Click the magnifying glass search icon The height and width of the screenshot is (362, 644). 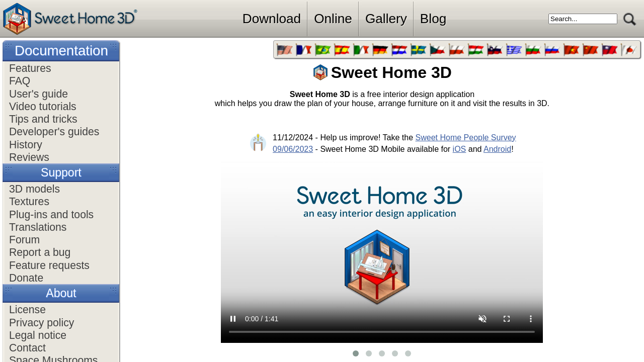[x=629, y=19]
